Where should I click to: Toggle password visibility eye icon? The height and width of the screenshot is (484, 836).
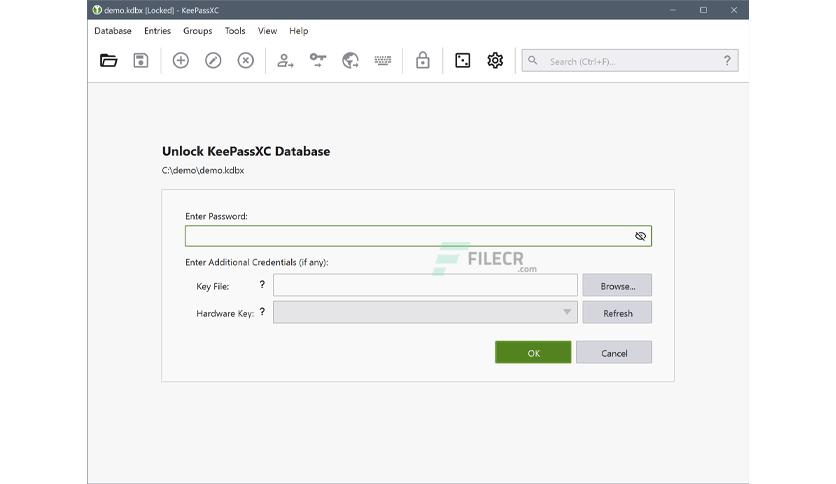(640, 236)
